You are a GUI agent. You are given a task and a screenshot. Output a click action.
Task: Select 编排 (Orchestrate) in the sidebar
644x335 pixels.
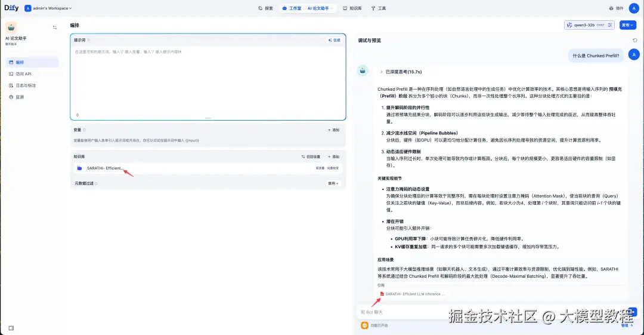pos(32,62)
